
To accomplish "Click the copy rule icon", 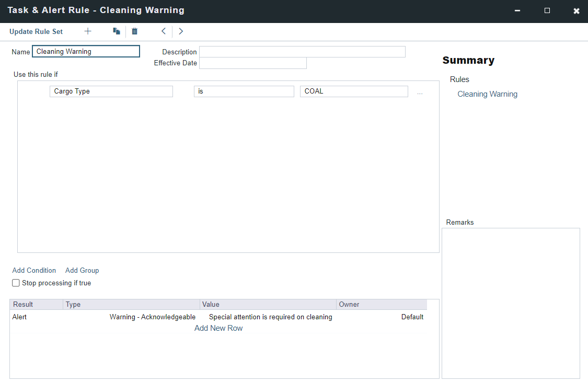I will click(117, 31).
